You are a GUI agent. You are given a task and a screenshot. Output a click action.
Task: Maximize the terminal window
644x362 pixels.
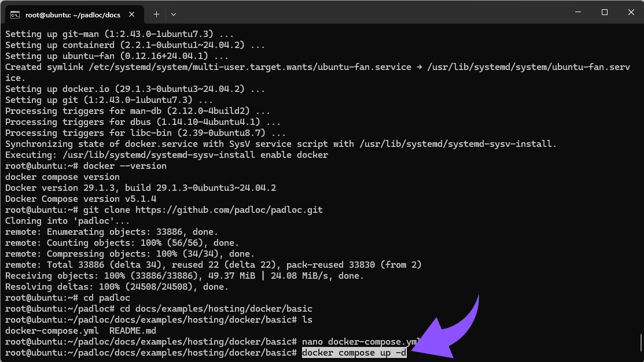tap(605, 12)
